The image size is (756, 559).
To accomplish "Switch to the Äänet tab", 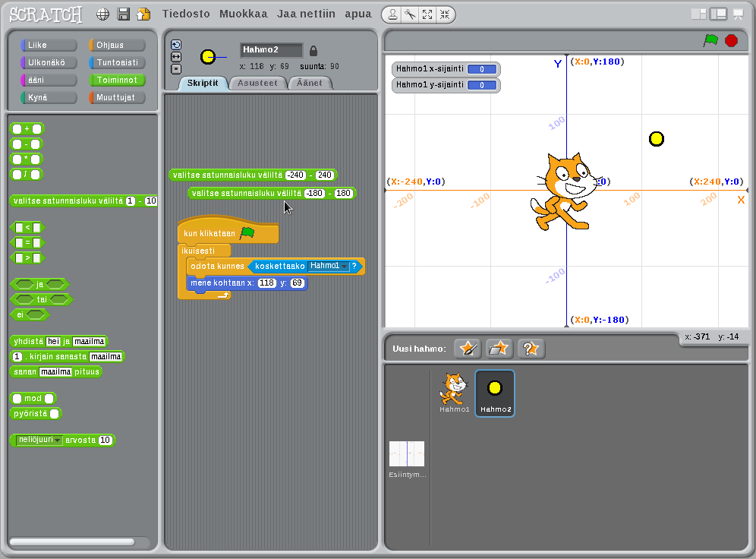I will [x=310, y=83].
